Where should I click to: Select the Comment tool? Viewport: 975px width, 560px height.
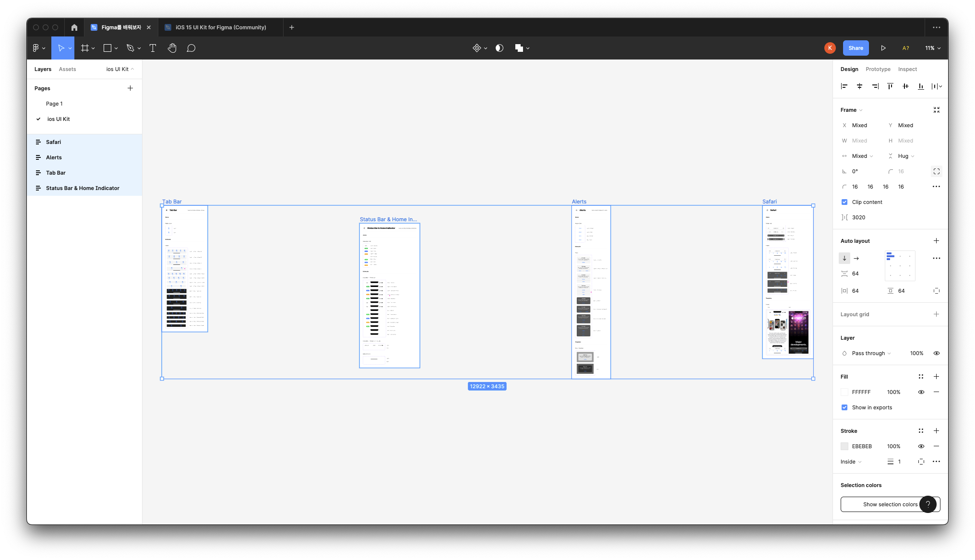pyautogui.click(x=191, y=48)
